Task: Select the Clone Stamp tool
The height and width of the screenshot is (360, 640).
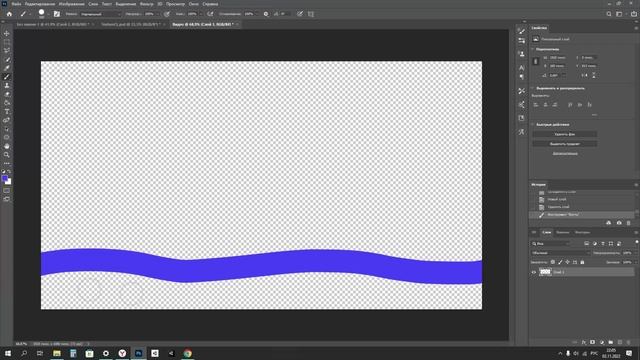Action: coord(7,85)
